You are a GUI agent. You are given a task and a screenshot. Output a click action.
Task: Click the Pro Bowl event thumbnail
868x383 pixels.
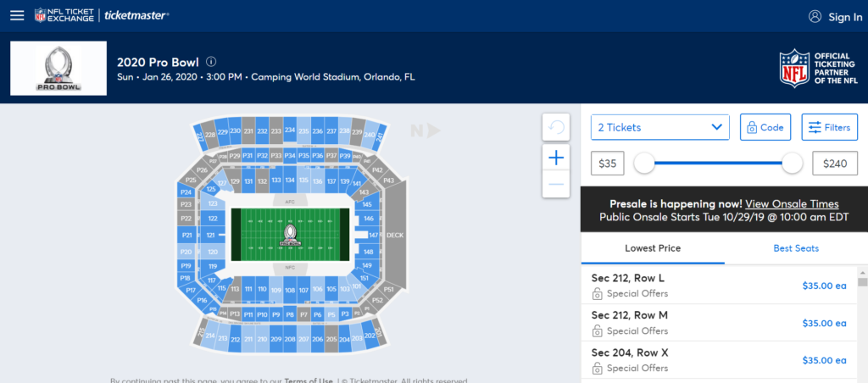tap(58, 69)
